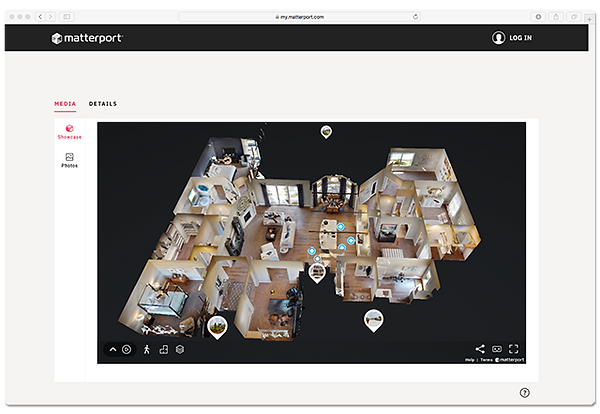Click the Matterport logo in header
This screenshot has width=600, height=414.
87,38
